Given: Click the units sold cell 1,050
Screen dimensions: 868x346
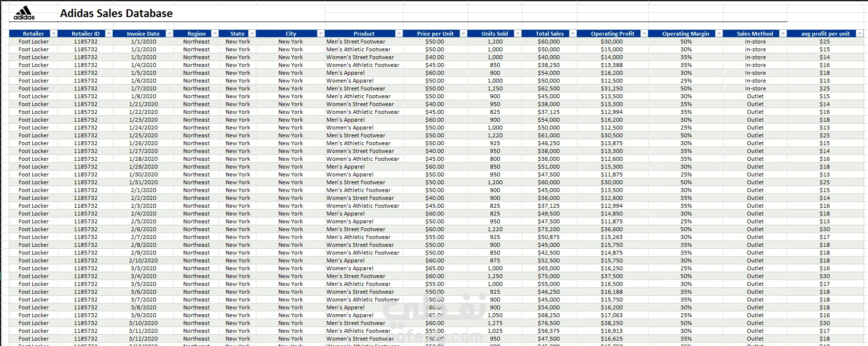Looking at the screenshot, I should [x=495, y=315].
